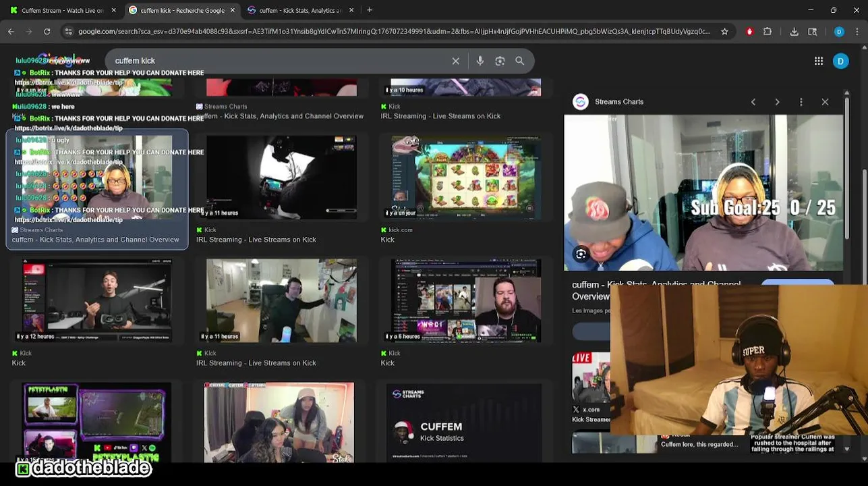Open the purple neon overlay thumbnail

pyautogui.click(x=96, y=423)
